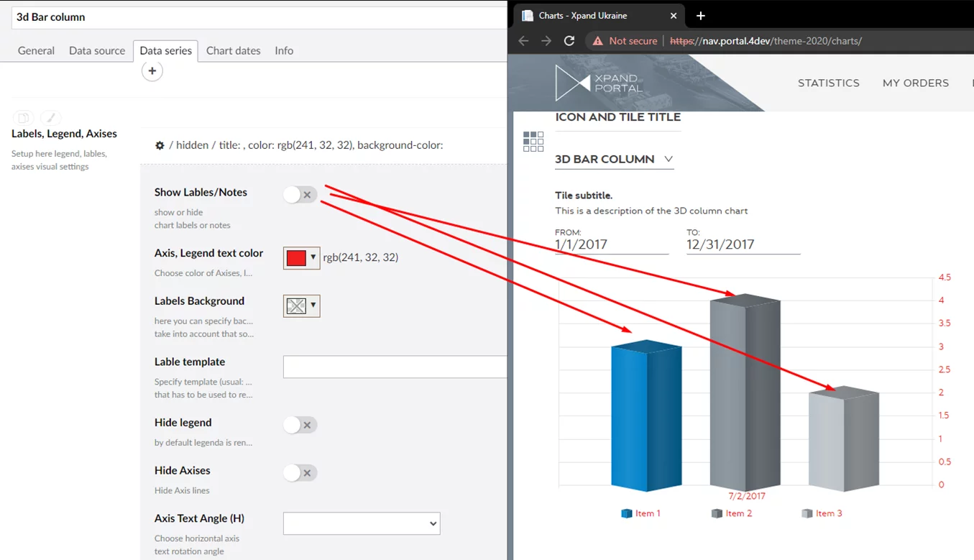The height and width of the screenshot is (560, 974).
Task: Go to STATISTICS in portal navigation
Action: 828,83
